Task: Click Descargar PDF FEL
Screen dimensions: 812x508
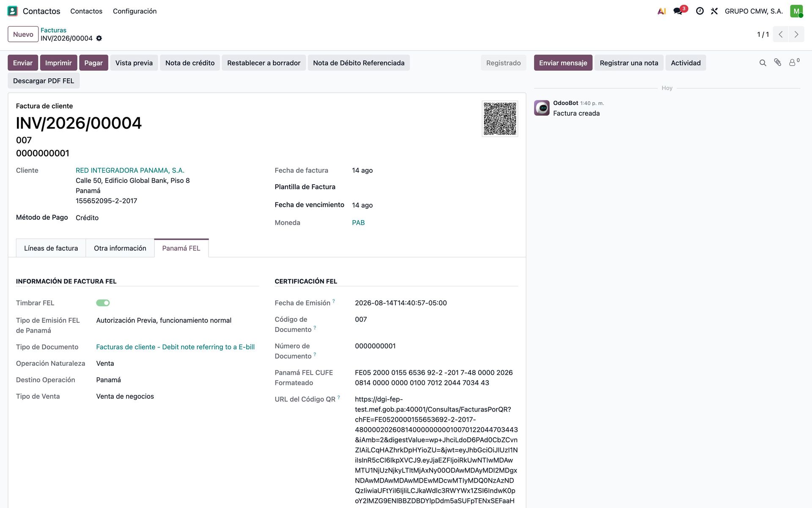Action: click(x=44, y=81)
